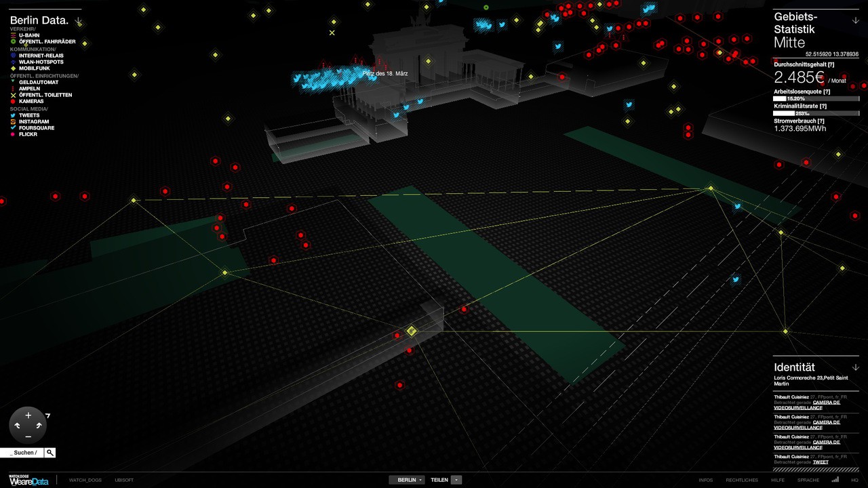Viewport: 868px width, 488px height.
Task: Click the Durchschnittsgehalt [?] help
Action: click(x=831, y=64)
